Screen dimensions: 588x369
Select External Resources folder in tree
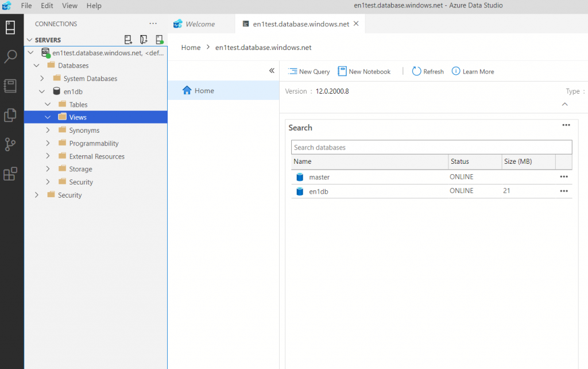(96, 156)
